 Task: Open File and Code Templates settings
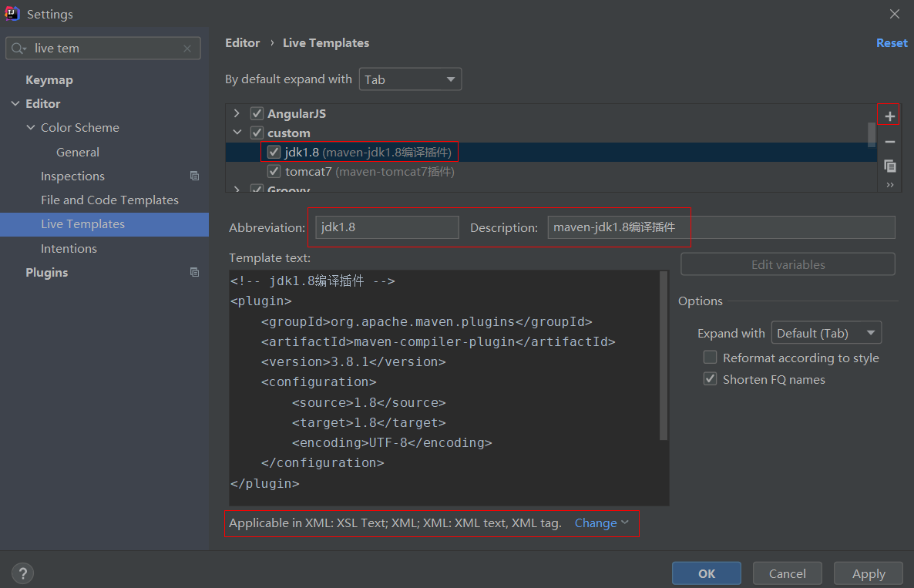(x=109, y=200)
